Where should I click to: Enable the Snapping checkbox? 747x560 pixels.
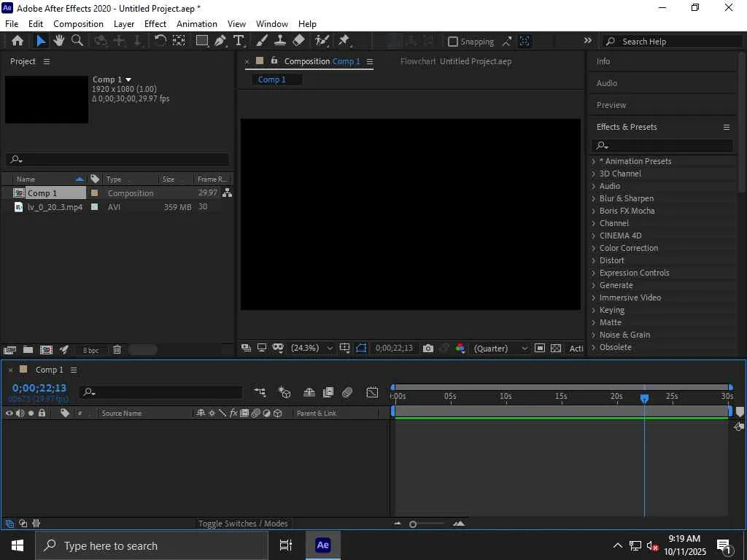tap(452, 42)
